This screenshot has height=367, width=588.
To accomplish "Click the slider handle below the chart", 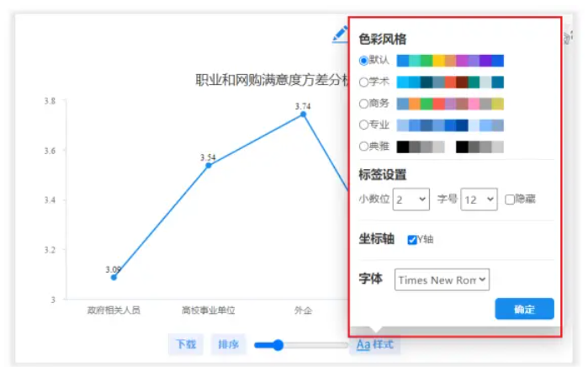I will pyautogui.click(x=278, y=344).
